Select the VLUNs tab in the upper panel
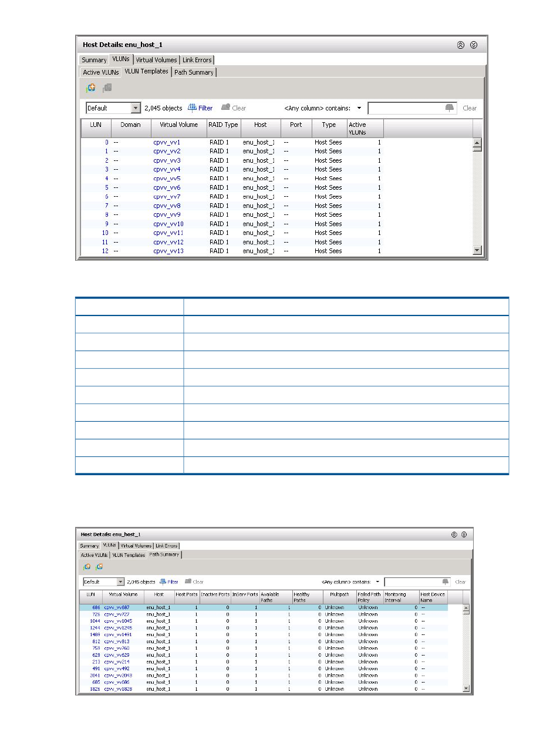This screenshot has height=746, width=560. pyautogui.click(x=121, y=59)
